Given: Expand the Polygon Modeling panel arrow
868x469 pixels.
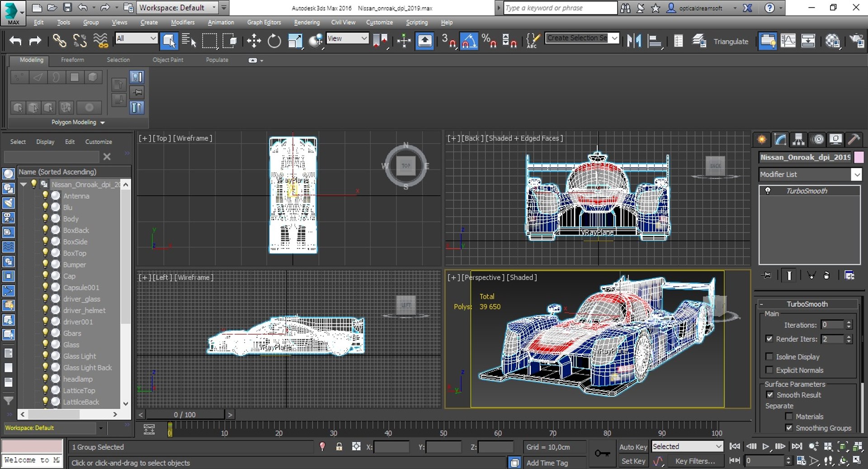Looking at the screenshot, I should click(x=103, y=123).
